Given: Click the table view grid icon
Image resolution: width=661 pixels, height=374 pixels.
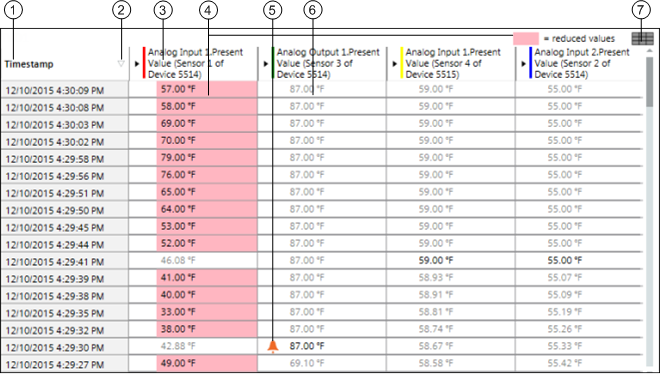Looking at the screenshot, I should pos(642,39).
